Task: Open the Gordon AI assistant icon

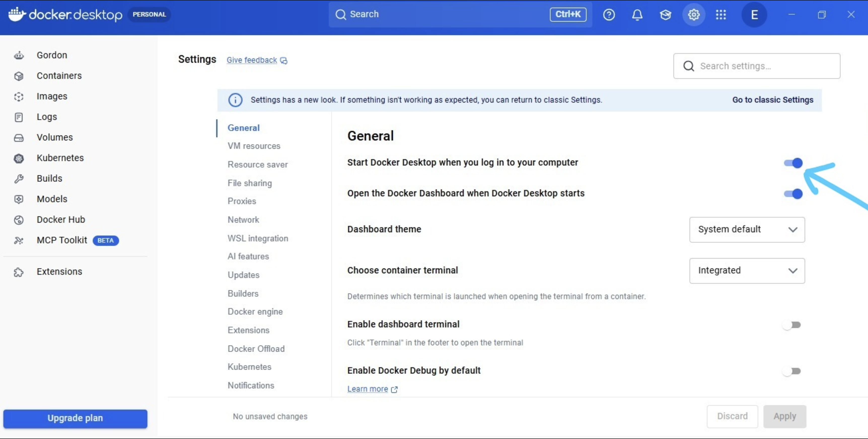Action: (x=19, y=55)
